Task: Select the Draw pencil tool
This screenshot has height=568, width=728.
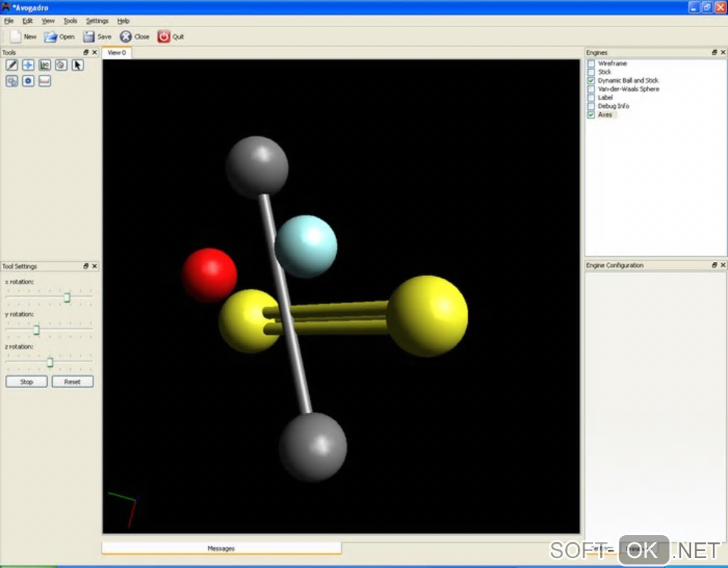Action: 11,65
